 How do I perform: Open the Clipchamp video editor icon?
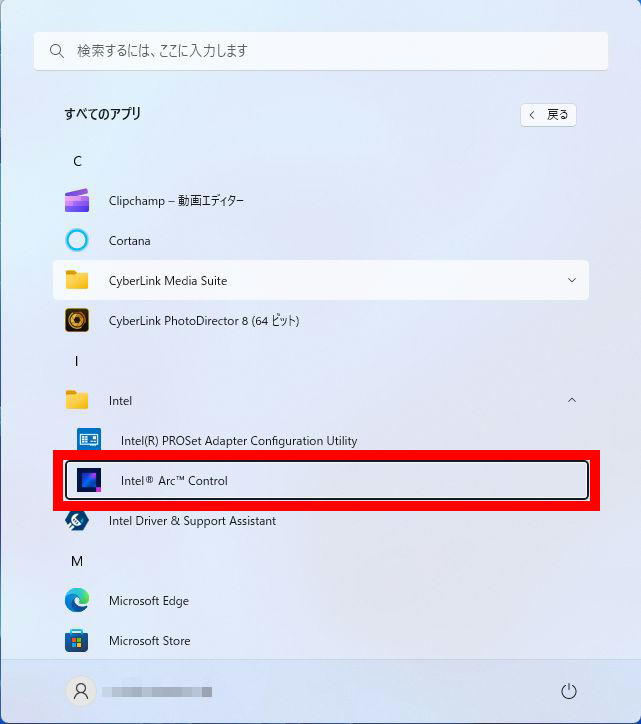tap(77, 200)
